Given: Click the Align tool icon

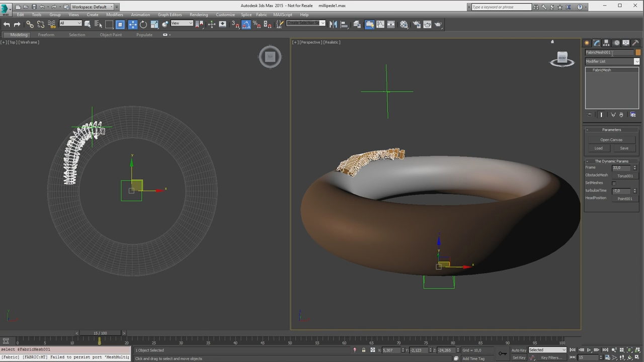Looking at the screenshot, I should point(344,24).
